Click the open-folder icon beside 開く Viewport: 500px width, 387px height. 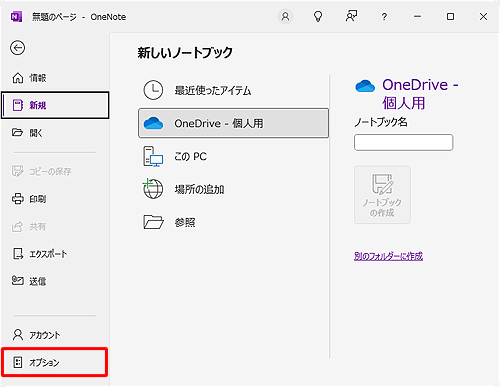coord(17,132)
